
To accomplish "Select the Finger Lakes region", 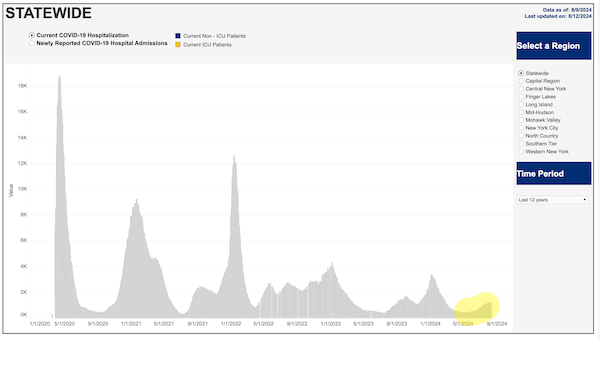I will (521, 96).
